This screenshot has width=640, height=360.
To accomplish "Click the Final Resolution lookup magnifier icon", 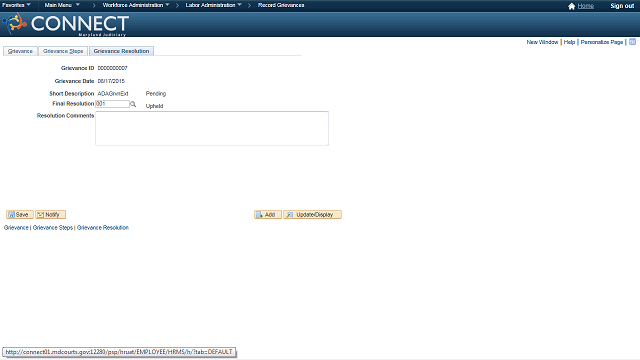I will [x=133, y=104].
